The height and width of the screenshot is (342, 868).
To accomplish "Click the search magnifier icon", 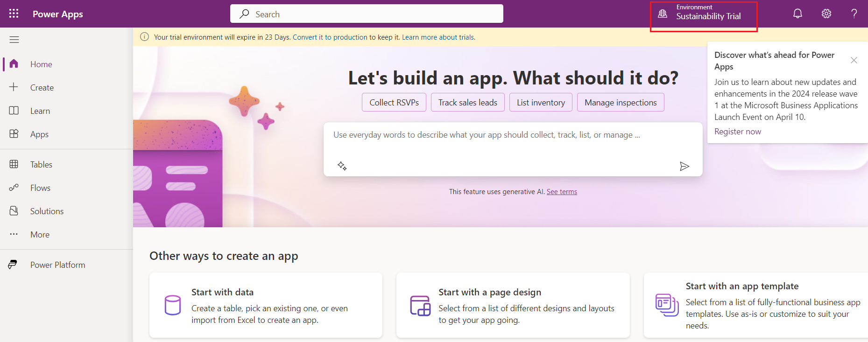I will coord(244,14).
